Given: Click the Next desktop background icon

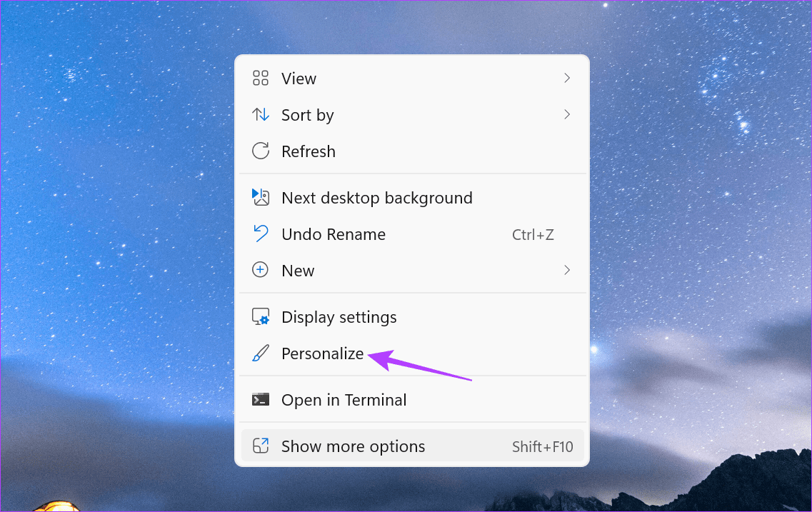Looking at the screenshot, I should [261, 198].
